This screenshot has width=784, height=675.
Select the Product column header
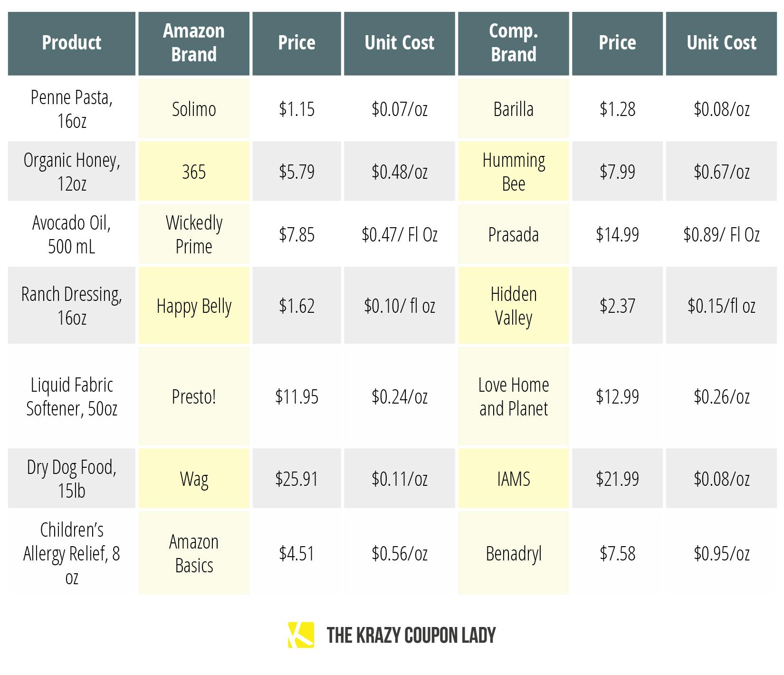coord(72,43)
